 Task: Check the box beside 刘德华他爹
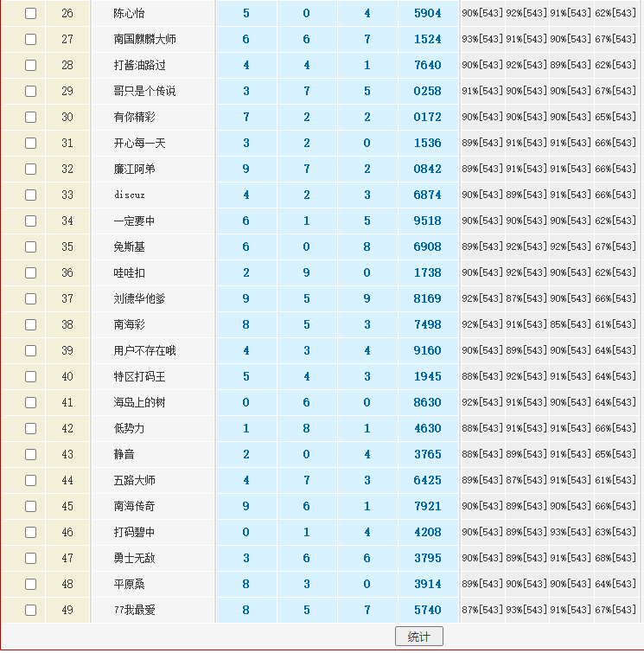point(30,299)
